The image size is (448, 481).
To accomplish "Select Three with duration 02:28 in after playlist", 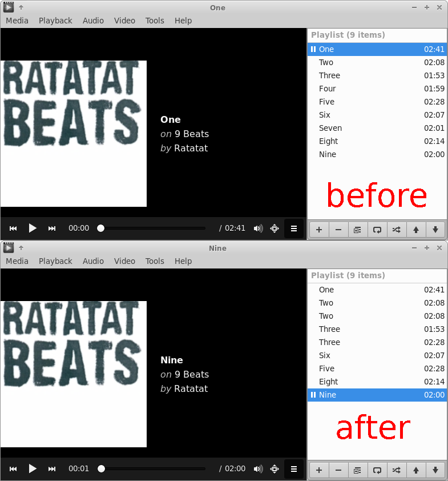I will tap(377, 342).
